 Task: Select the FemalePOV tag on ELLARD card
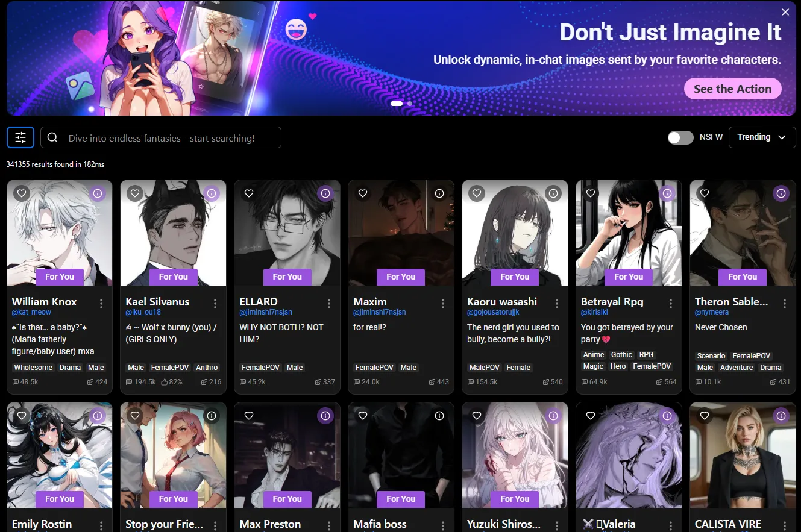[x=260, y=368]
